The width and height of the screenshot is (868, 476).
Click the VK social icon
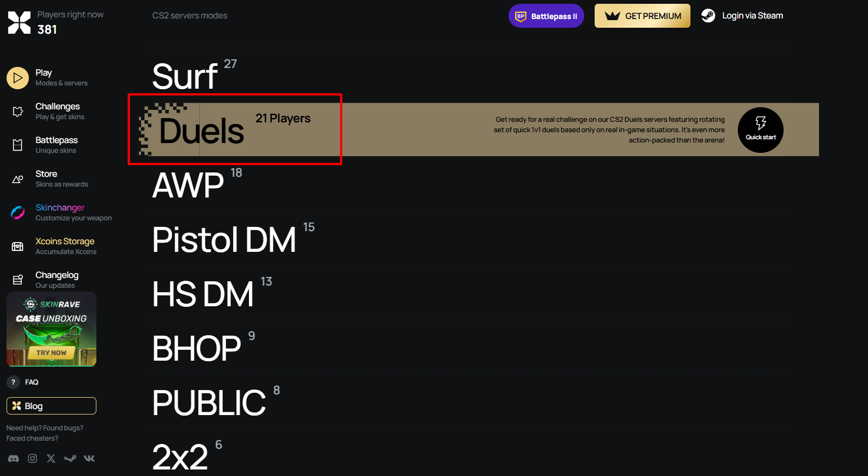tap(89, 459)
